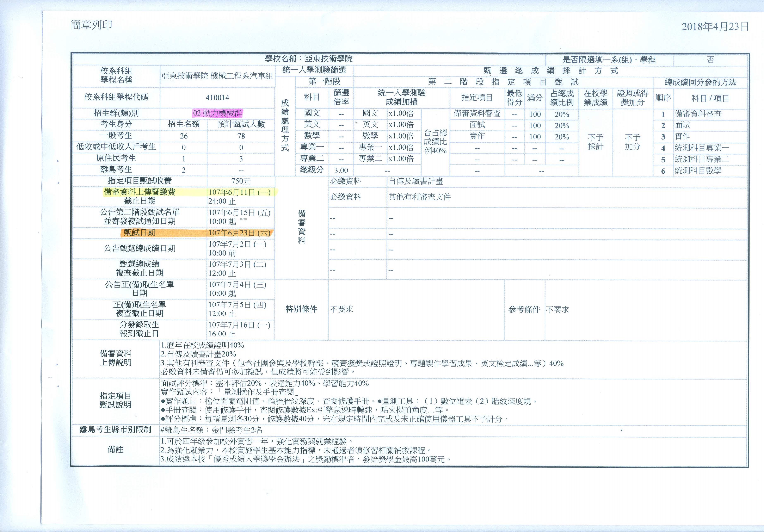Click 備審資料審查 under 指定項目
Image resolution: width=764 pixels, height=532 pixels.
pyautogui.click(x=477, y=113)
